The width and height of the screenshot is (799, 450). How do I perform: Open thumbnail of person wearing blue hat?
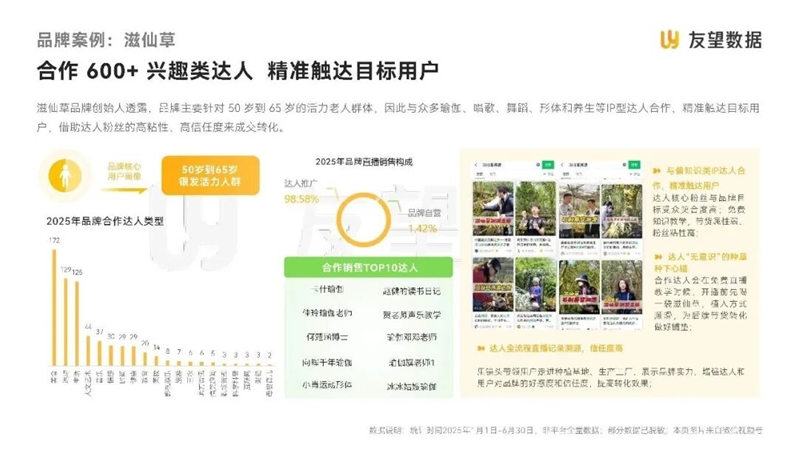pos(579,287)
